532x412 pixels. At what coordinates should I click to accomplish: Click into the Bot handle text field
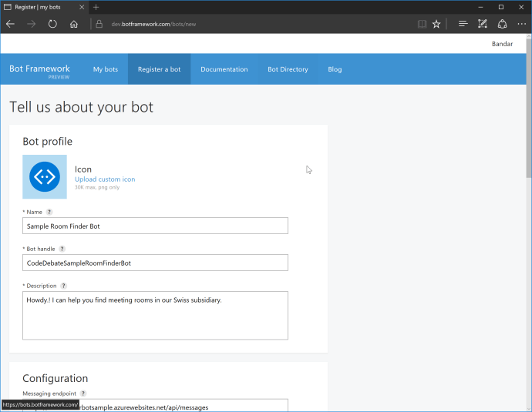tap(155, 263)
